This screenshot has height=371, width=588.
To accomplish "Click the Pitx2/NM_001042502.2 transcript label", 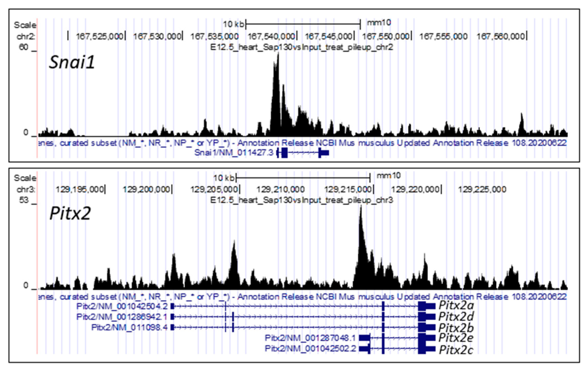I will tap(310, 349).
